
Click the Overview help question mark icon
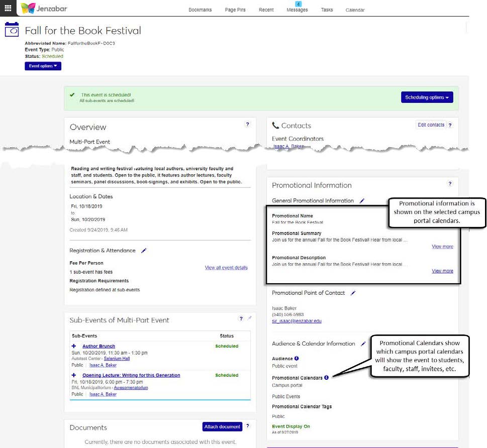(x=247, y=125)
